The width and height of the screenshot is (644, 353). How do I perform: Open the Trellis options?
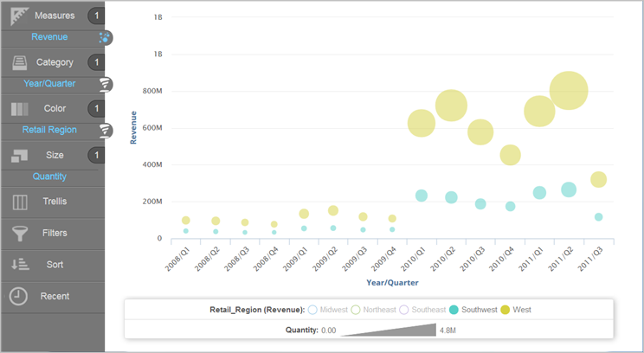54,202
